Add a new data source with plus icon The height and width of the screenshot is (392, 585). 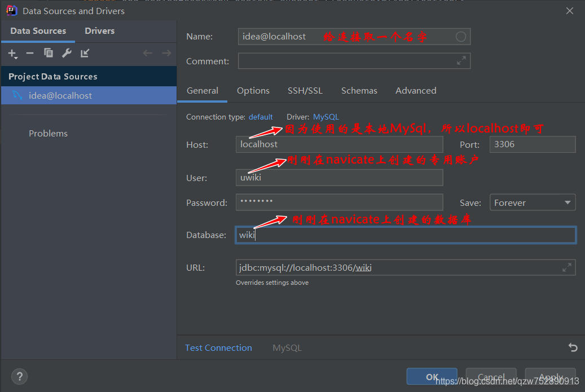pyautogui.click(x=12, y=54)
